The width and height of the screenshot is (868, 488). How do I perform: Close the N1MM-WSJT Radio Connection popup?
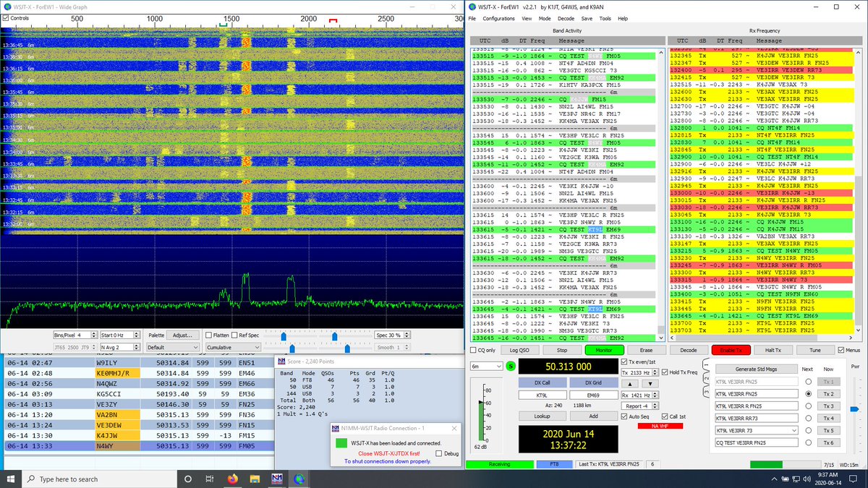[454, 428]
